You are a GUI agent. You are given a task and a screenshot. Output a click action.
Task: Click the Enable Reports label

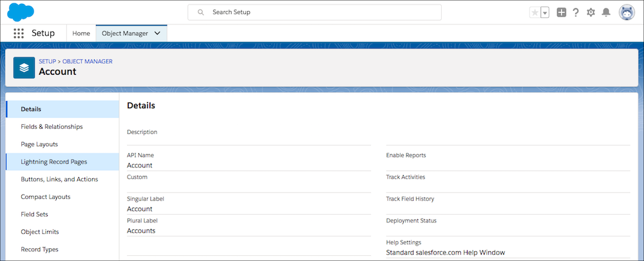pyautogui.click(x=406, y=155)
